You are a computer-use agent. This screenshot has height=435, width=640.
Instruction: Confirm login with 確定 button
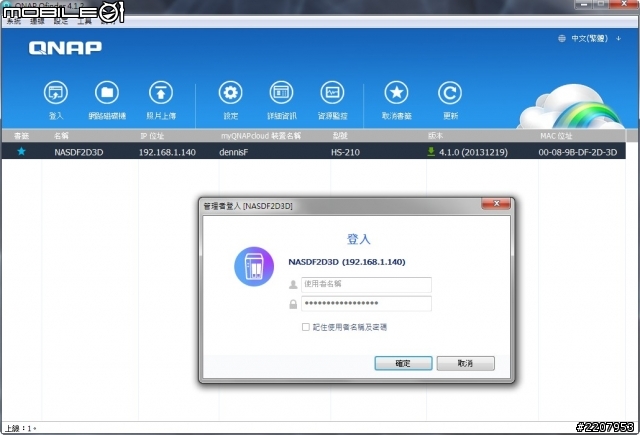click(403, 363)
